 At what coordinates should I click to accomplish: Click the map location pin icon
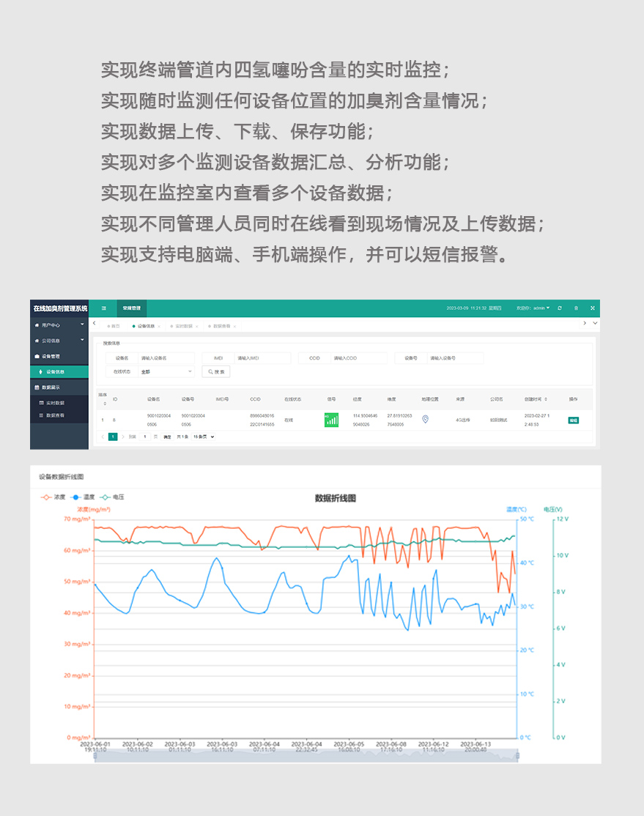coord(426,420)
